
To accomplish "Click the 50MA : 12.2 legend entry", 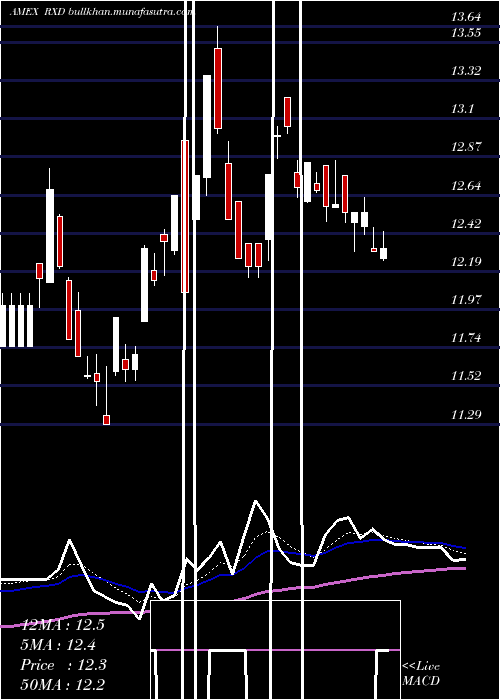I will (x=62, y=685).
